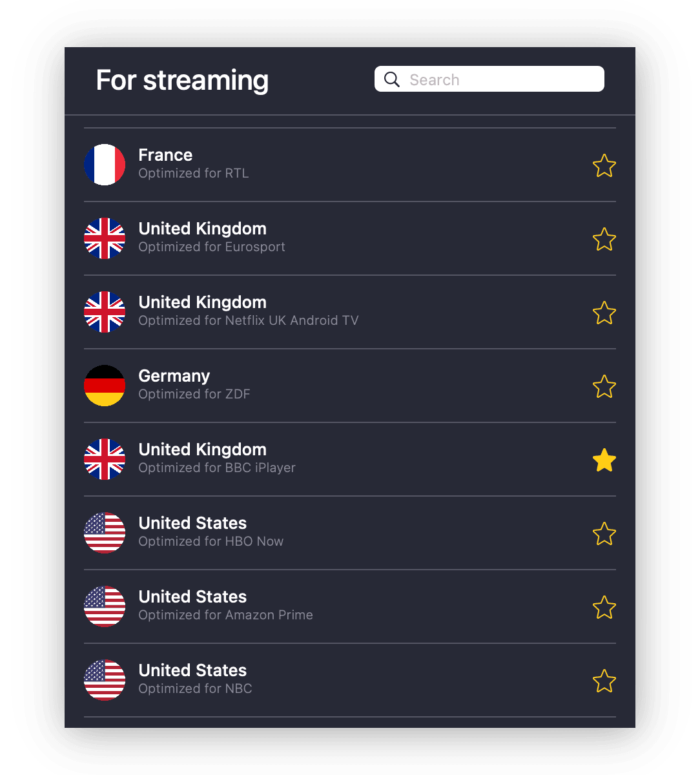The image size is (700, 775).
Task: Click the Germany flag icon
Action: point(105,386)
